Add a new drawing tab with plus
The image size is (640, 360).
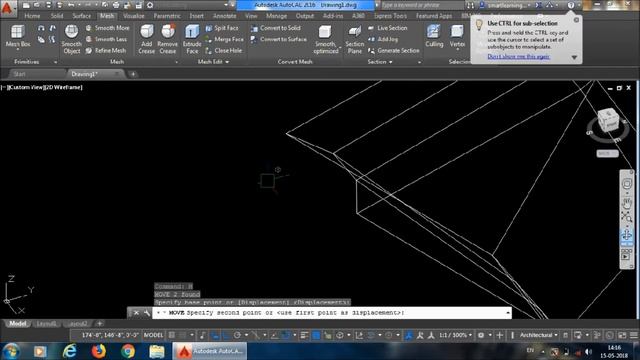point(133,74)
